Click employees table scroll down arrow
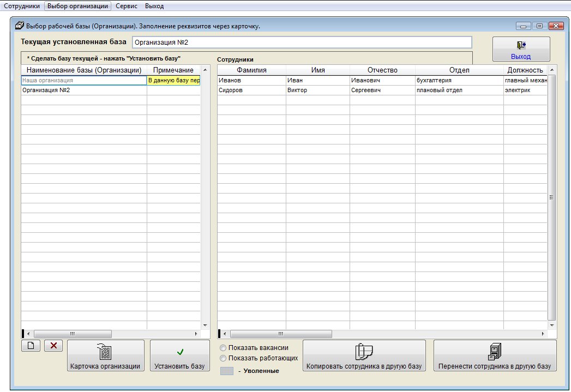The width and height of the screenshot is (571, 392). 552,325
